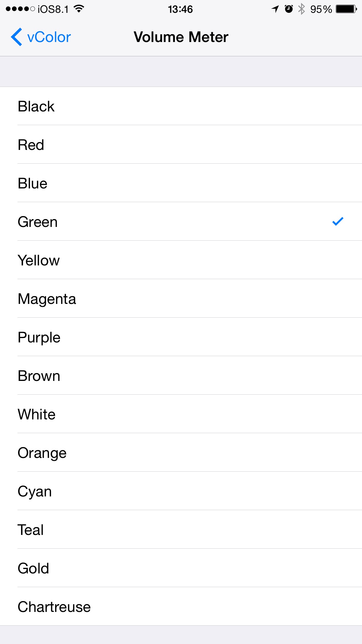The image size is (362, 644).
Task: Choose Blue from the color list
Action: click(x=181, y=183)
